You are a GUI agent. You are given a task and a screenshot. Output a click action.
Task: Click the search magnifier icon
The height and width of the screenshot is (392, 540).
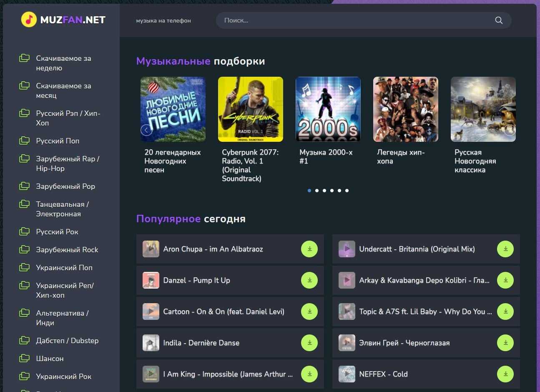point(499,20)
